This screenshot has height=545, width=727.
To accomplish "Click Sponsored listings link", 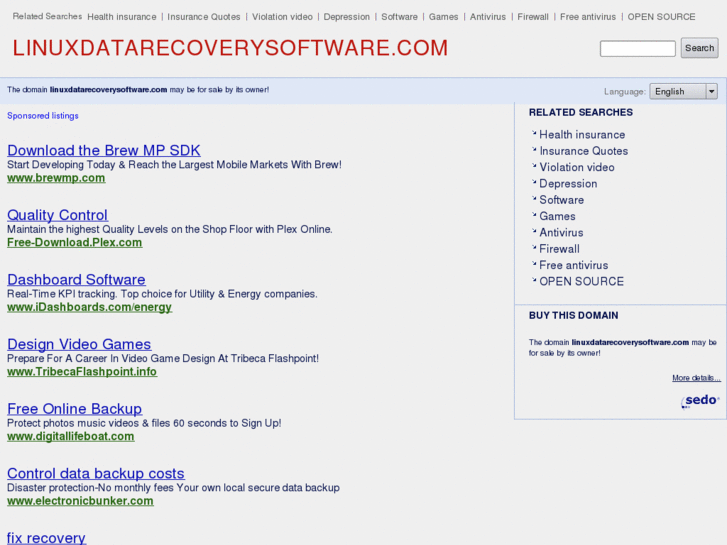I will [43, 116].
